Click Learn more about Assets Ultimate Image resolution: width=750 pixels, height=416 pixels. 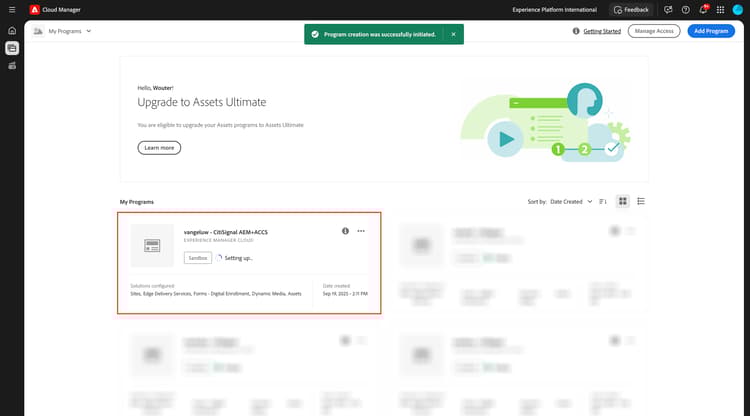coord(159,148)
